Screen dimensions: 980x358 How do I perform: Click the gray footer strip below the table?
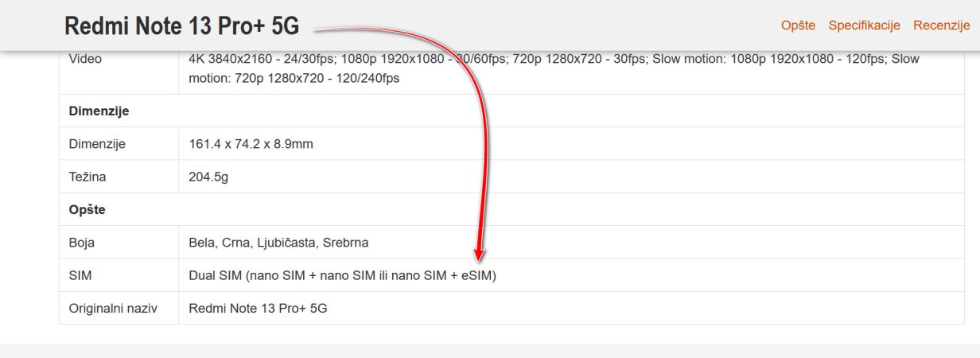pos(490,351)
